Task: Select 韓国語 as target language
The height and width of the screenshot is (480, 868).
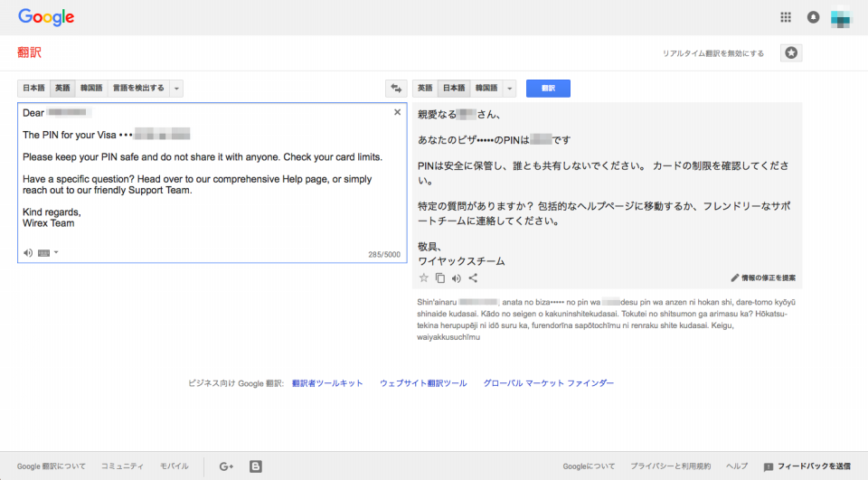Action: [x=486, y=88]
